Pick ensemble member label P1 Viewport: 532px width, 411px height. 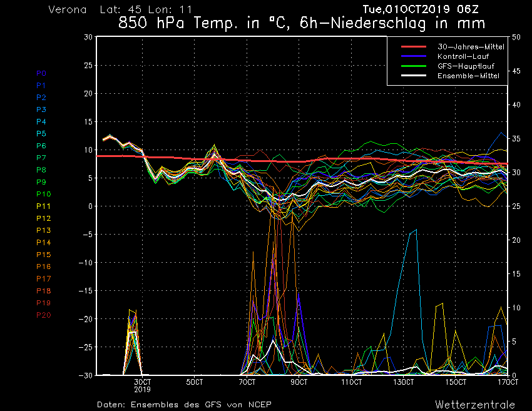[41, 86]
